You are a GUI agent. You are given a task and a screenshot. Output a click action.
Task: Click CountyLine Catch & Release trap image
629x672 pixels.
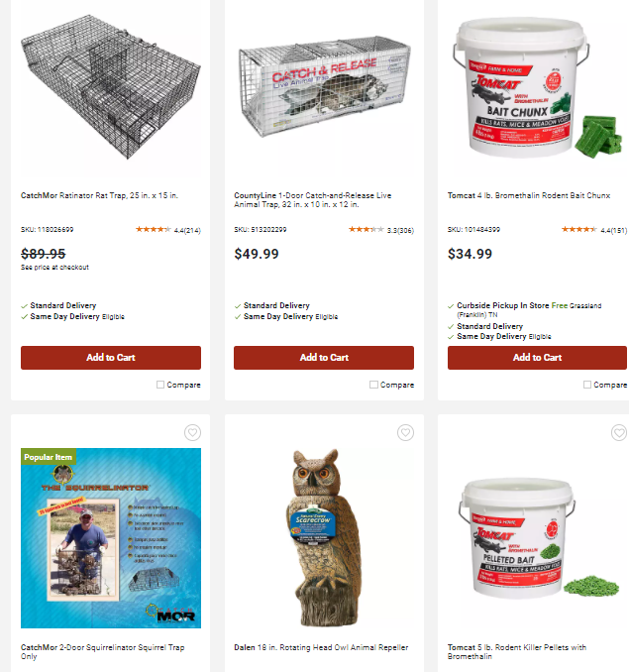pyautogui.click(x=324, y=87)
